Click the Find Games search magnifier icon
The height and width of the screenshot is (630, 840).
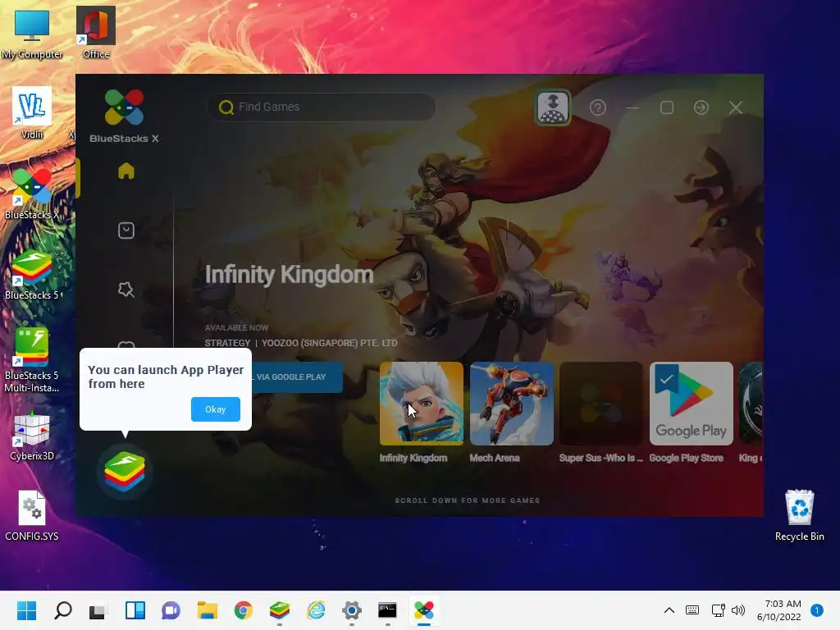[x=226, y=107]
